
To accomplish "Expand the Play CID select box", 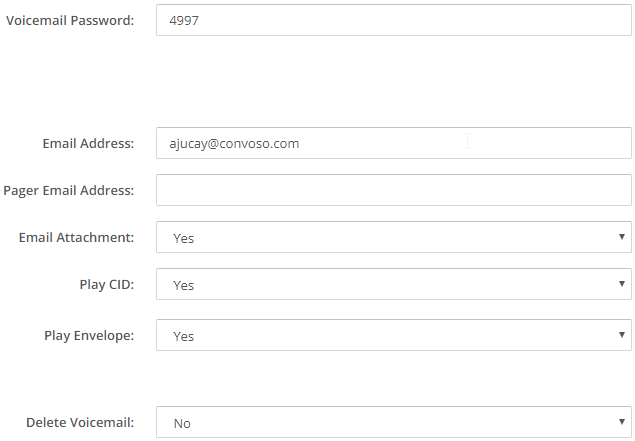I will [390, 285].
